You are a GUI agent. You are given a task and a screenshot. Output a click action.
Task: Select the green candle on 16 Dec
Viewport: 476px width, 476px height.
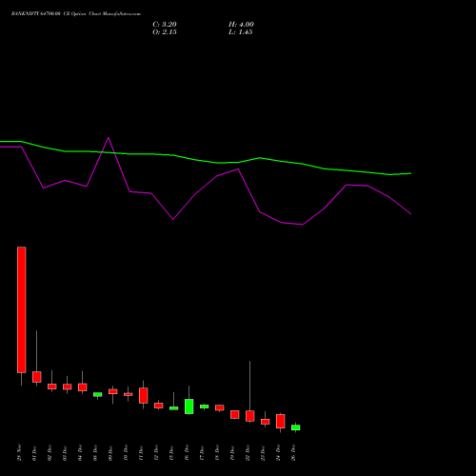189,407
